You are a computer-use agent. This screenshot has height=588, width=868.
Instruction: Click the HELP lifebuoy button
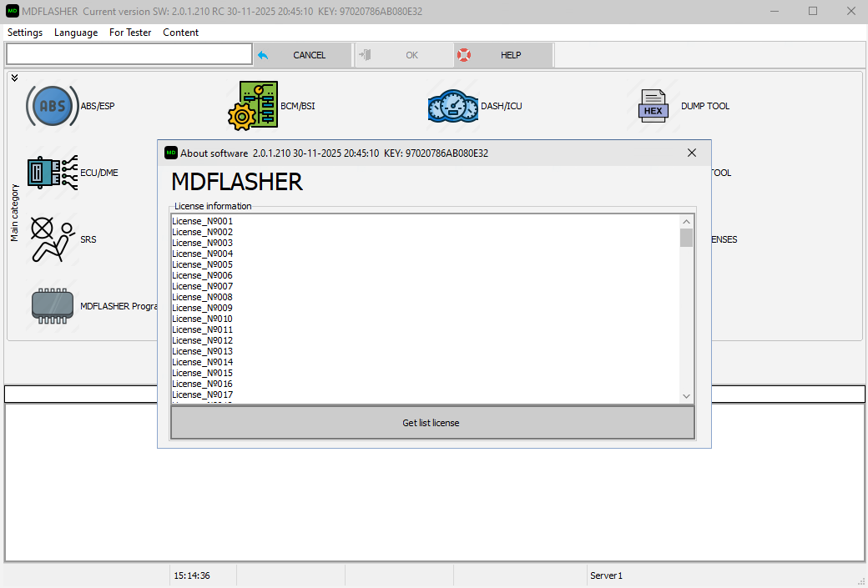502,55
